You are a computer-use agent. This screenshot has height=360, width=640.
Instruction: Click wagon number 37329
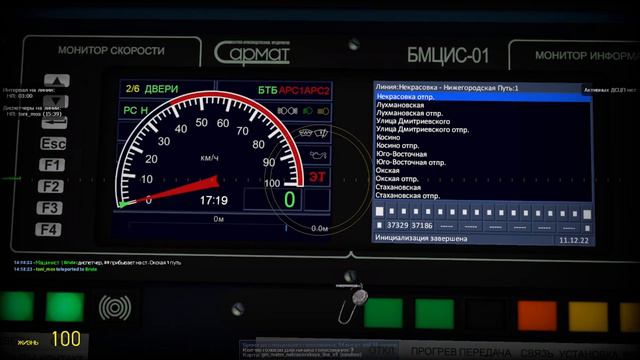click(397, 226)
